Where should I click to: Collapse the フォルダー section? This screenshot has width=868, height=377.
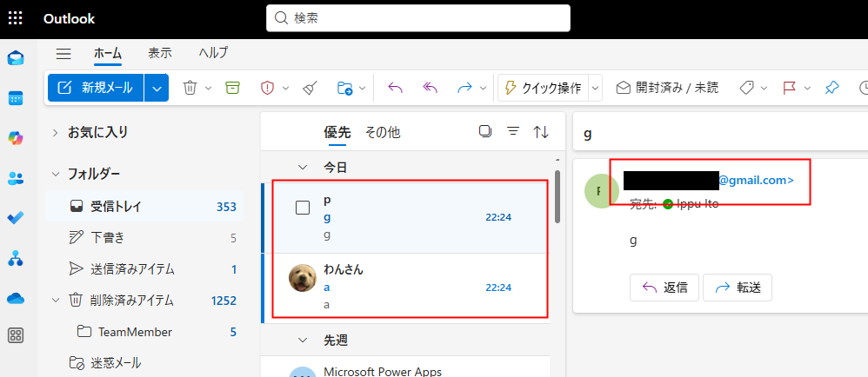(x=56, y=174)
